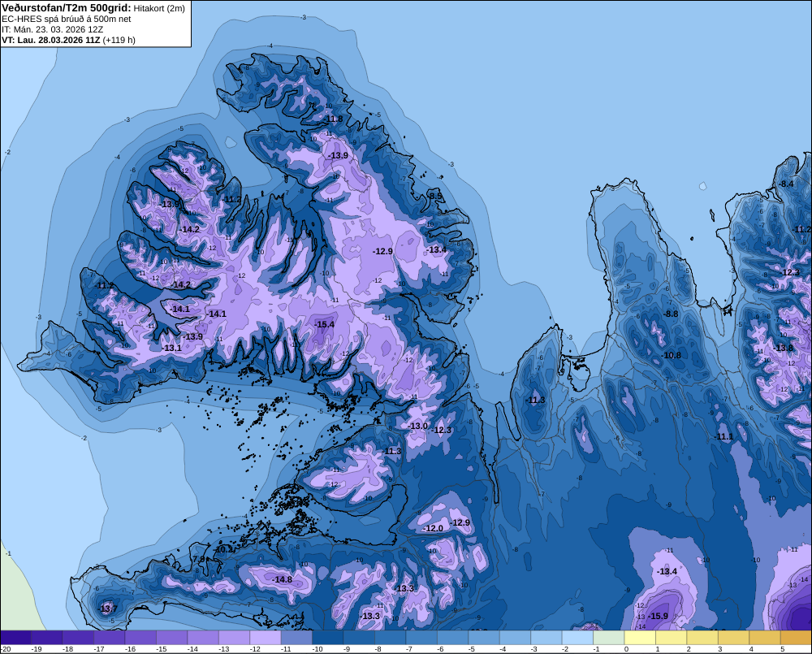Select the -11.1 temperature reading

pos(724,437)
